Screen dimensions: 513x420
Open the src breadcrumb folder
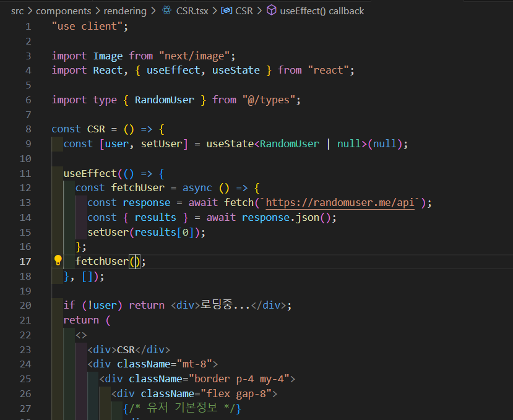[17, 11]
